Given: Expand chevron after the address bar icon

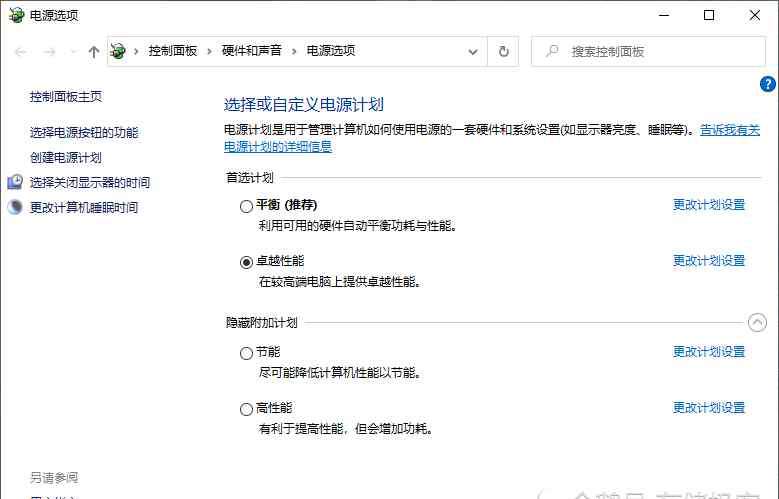Looking at the screenshot, I should pyautogui.click(x=136, y=51).
